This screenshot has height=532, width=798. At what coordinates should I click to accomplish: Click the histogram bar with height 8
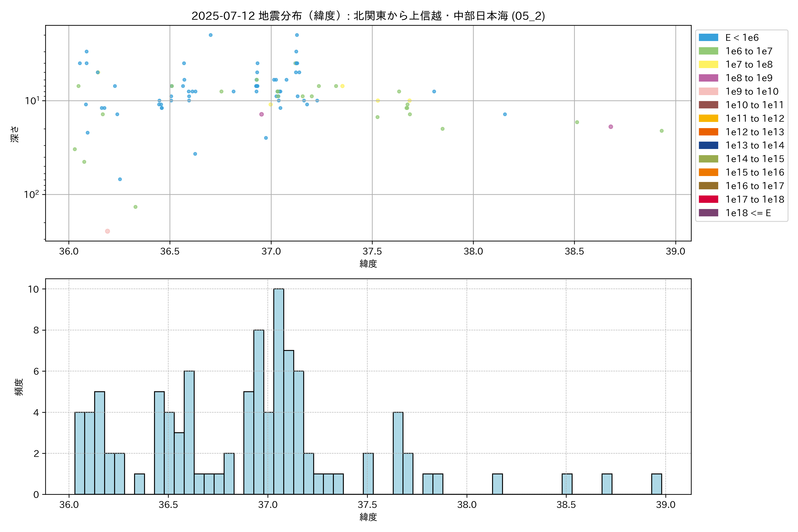point(258,412)
